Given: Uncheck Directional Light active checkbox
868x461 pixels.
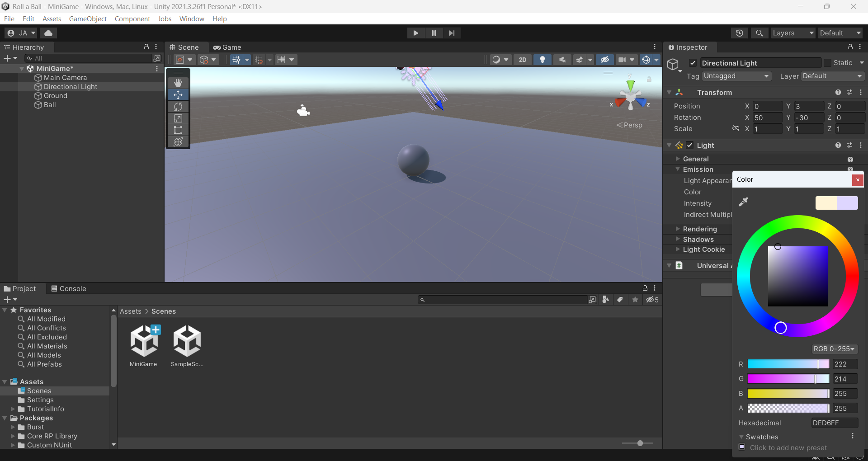Looking at the screenshot, I should (693, 63).
